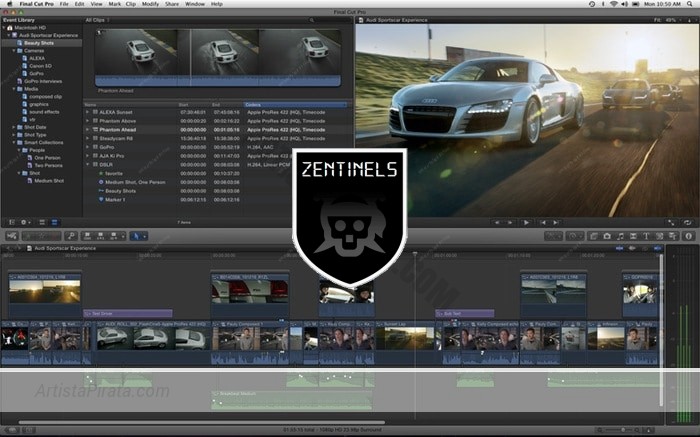
Task: Switch the event browser to filmstrip view
Action: point(43,222)
